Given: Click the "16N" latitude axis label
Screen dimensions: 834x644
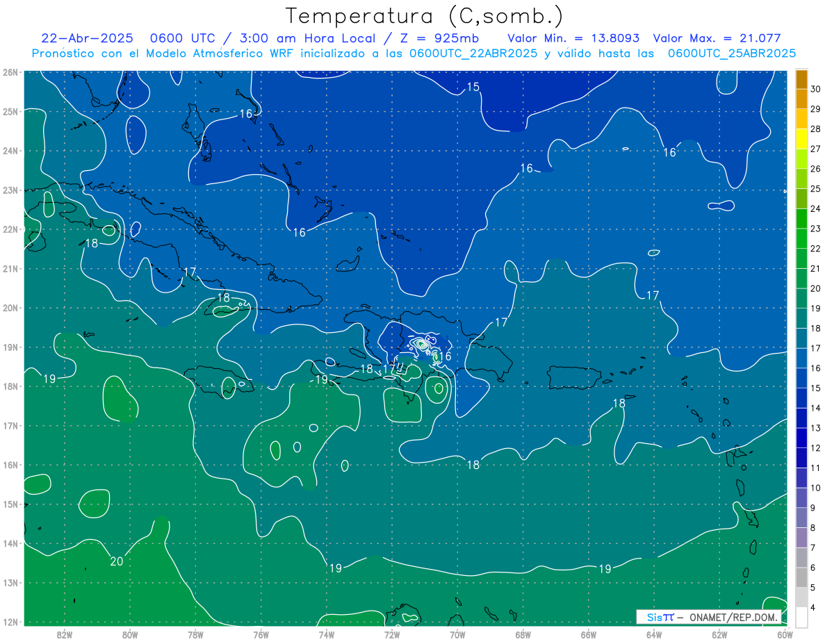Looking at the screenshot, I should click(x=10, y=465).
